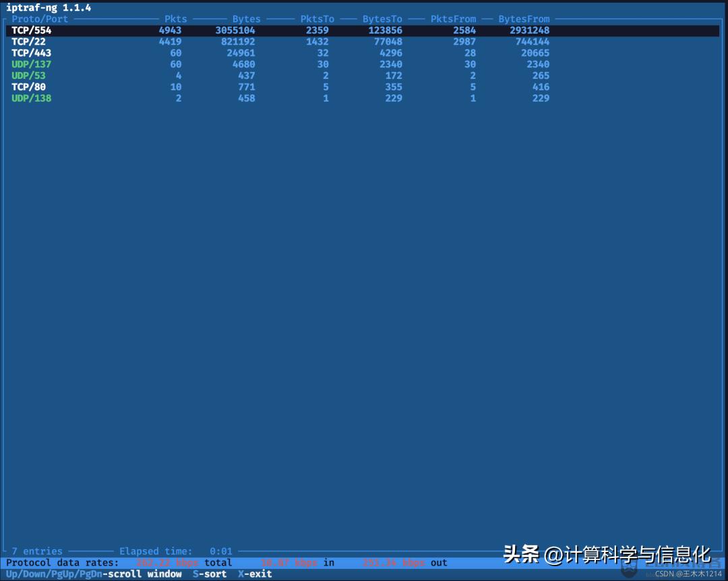The image size is (728, 581).
Task: Click the BytesFrom column header
Action: pyautogui.click(x=524, y=19)
